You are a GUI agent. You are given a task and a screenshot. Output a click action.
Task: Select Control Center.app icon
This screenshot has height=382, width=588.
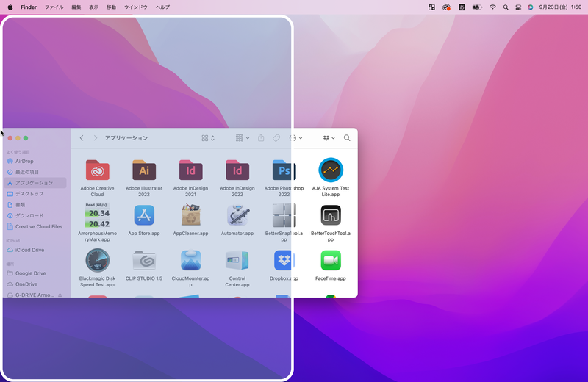click(x=237, y=261)
